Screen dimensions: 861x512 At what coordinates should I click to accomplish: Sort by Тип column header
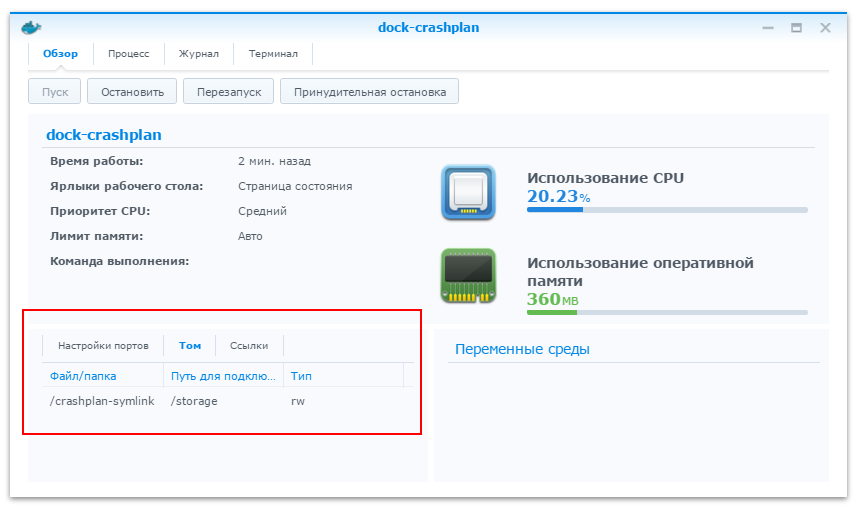click(344, 376)
